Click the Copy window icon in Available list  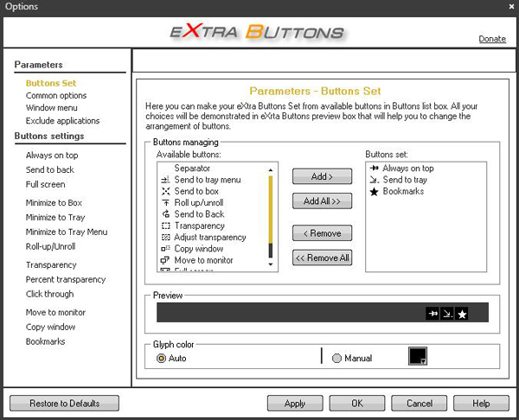[x=165, y=248]
